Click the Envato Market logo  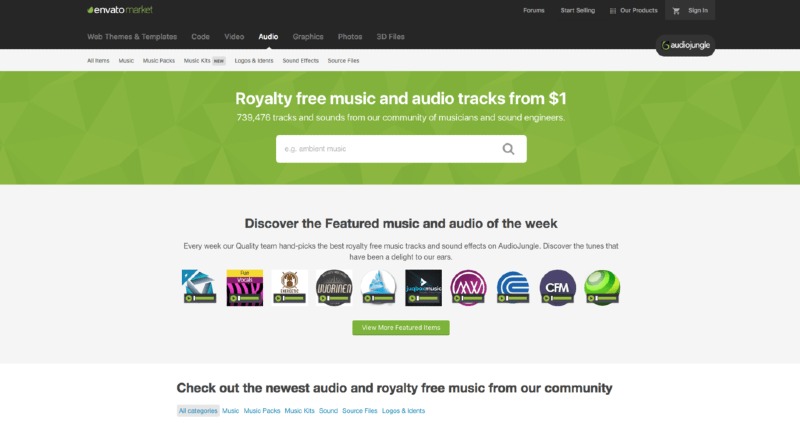[x=120, y=10]
